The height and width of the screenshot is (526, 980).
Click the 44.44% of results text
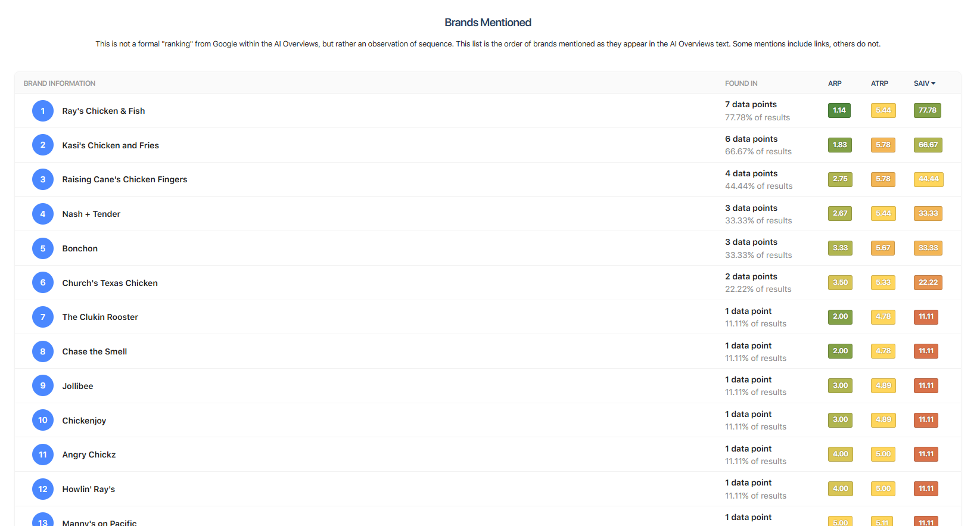(x=759, y=186)
